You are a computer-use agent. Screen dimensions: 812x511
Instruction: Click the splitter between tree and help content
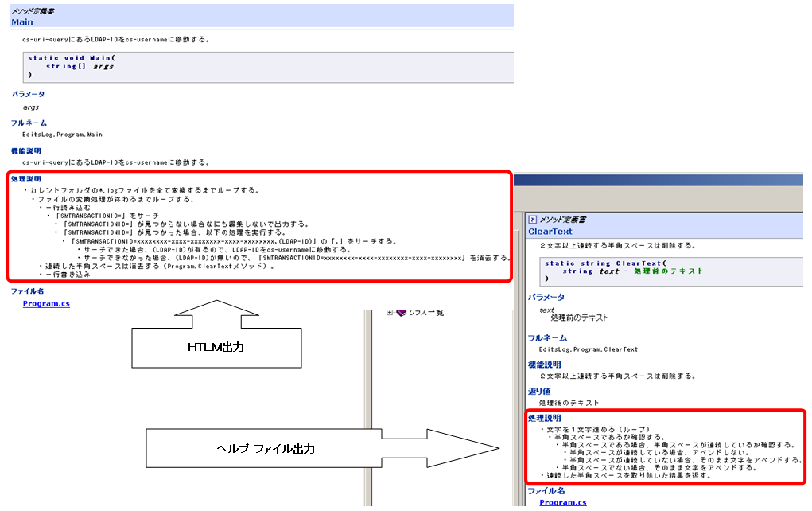pyautogui.click(x=519, y=358)
